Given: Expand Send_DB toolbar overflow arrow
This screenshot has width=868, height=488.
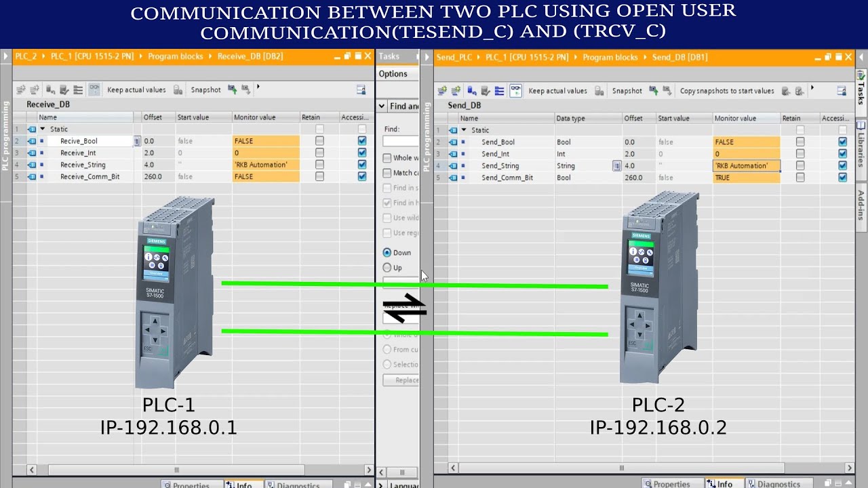Looking at the screenshot, I should 812,89.
